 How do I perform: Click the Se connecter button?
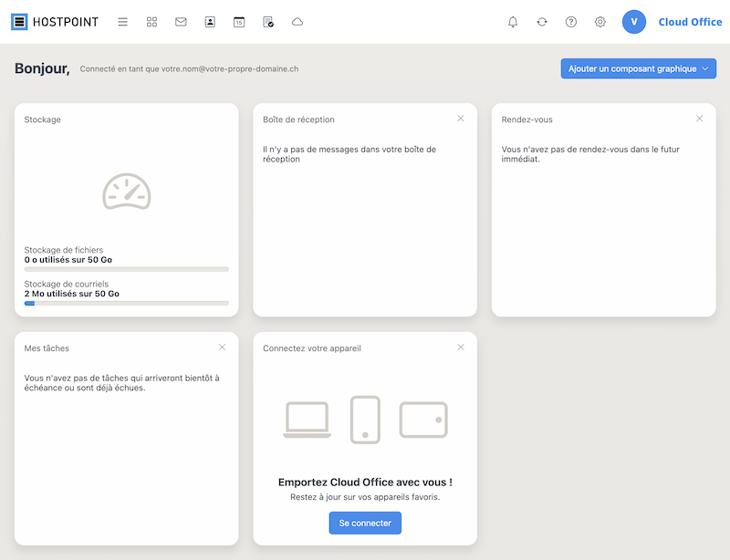[x=365, y=524]
